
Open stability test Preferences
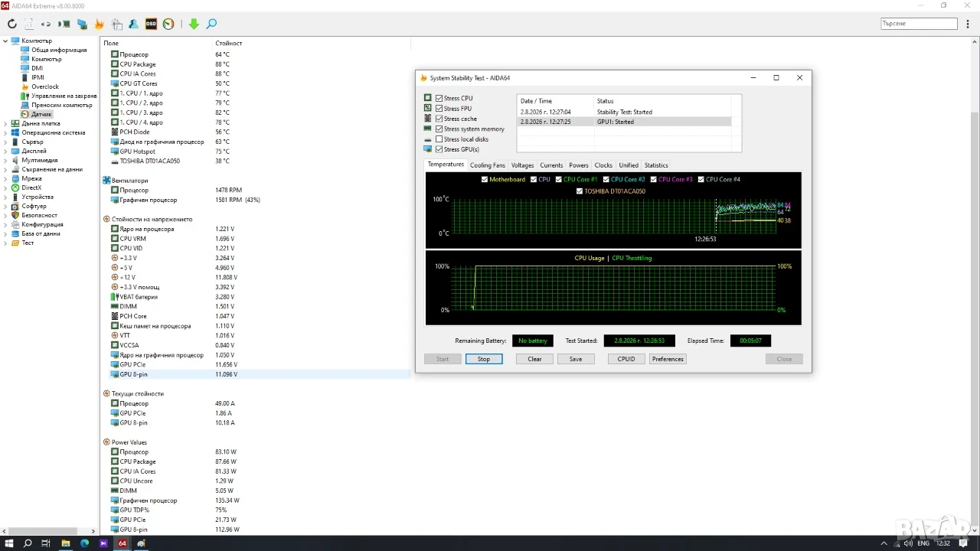tap(668, 359)
